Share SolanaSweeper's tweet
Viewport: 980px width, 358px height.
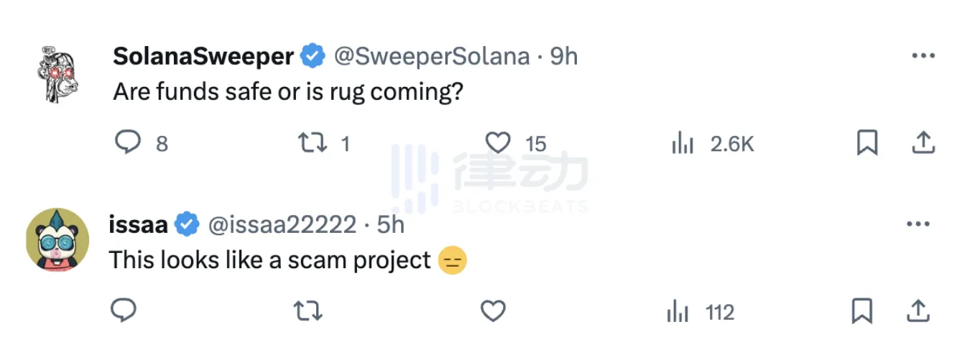923,143
